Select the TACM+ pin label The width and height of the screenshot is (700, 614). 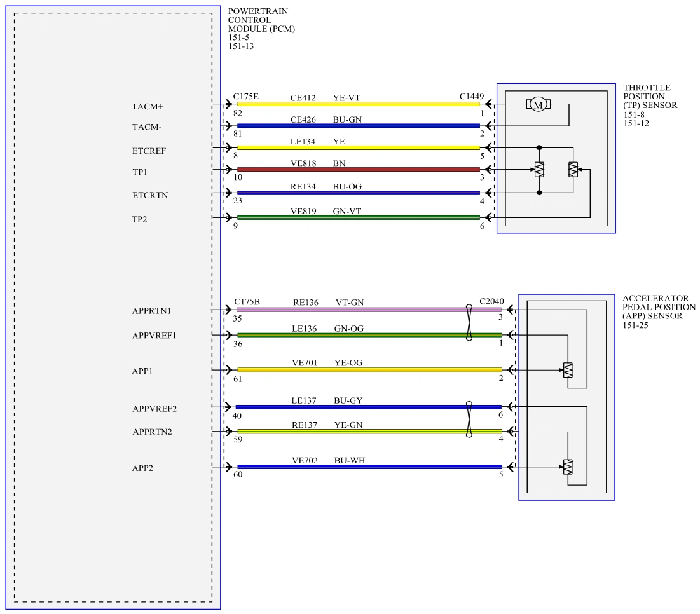pyautogui.click(x=148, y=106)
